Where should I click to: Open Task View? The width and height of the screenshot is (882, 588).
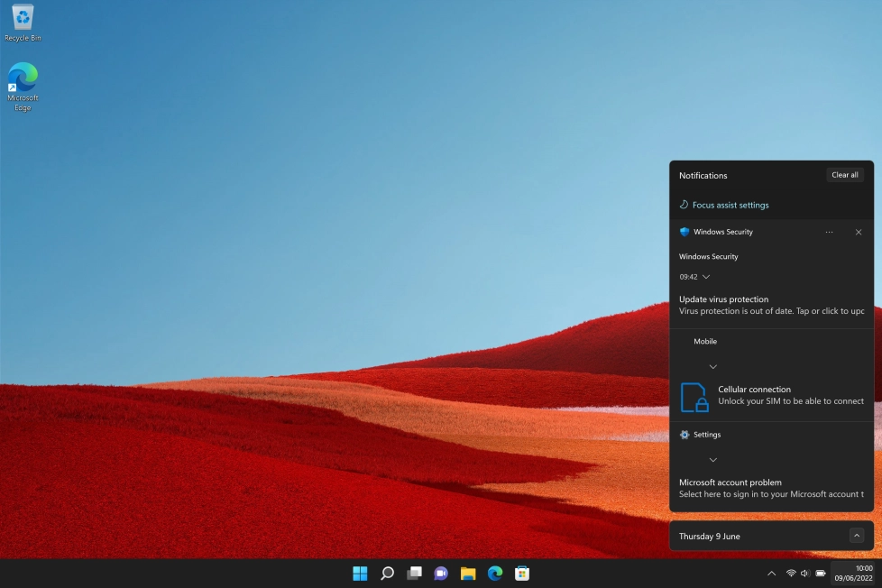click(x=414, y=573)
